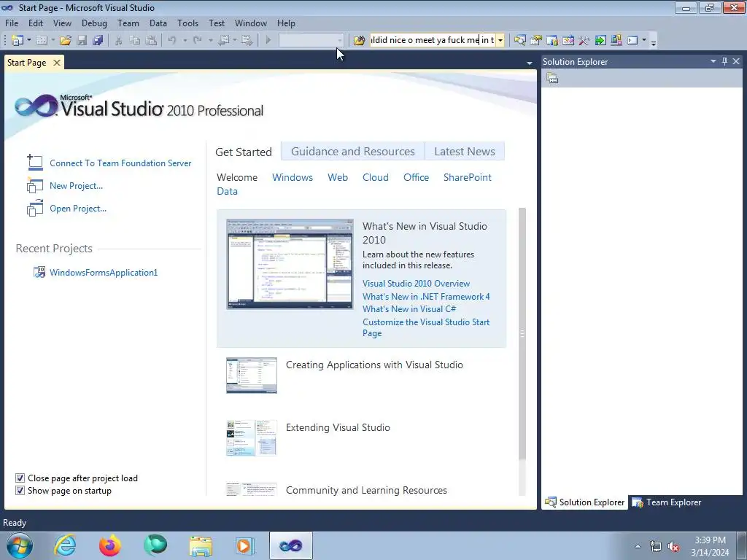Open the New Project icon's dropdown arrow

pos(28,41)
